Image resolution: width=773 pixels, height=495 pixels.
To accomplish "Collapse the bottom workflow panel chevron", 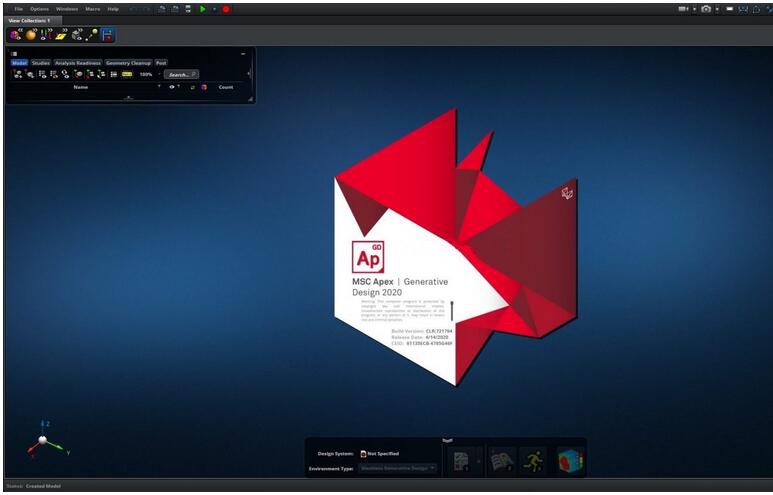I will (x=447, y=440).
